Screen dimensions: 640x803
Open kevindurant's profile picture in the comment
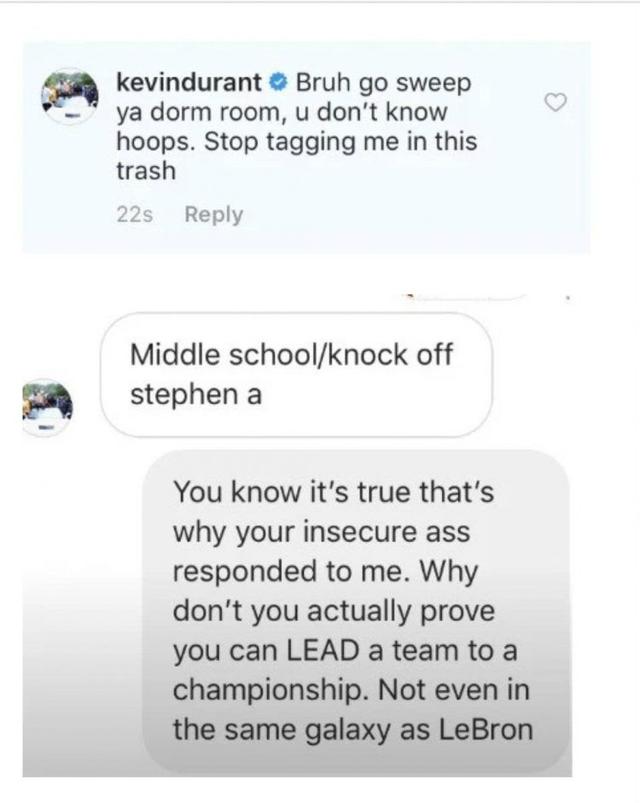(x=70, y=96)
